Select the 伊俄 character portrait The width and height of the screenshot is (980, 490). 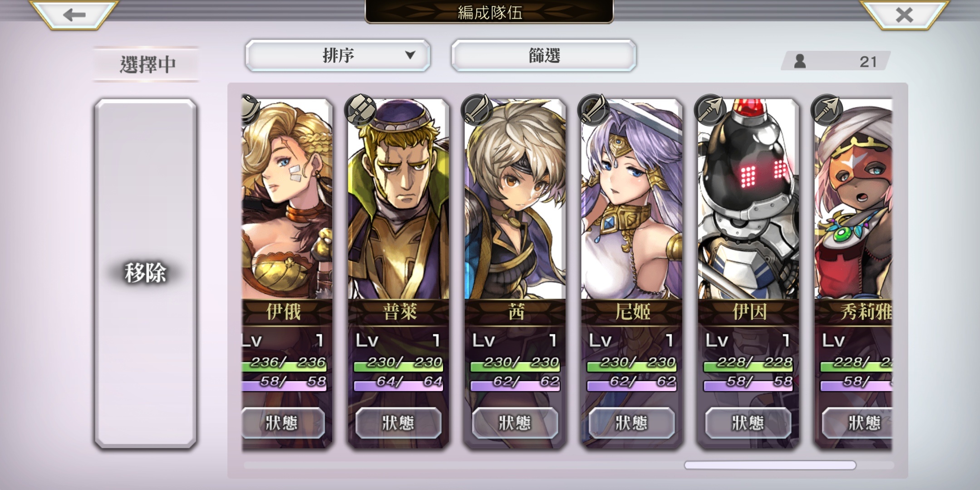click(287, 200)
